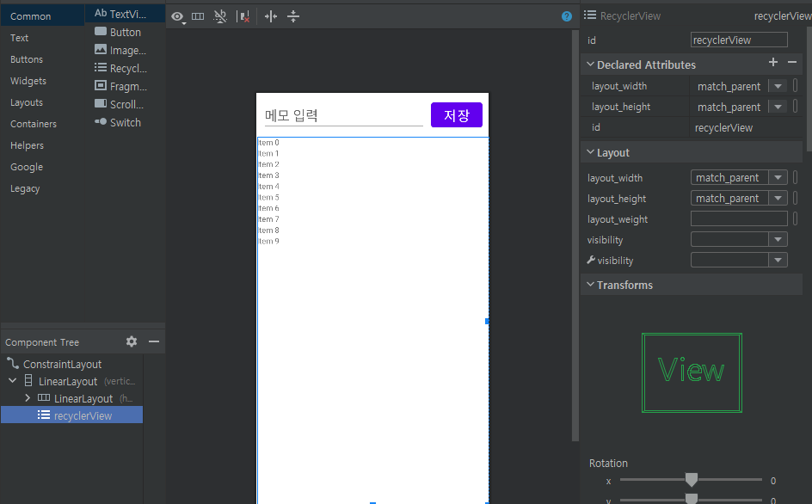This screenshot has height=504, width=812.
Task: Open the View Options eye icon
Action: [177, 16]
